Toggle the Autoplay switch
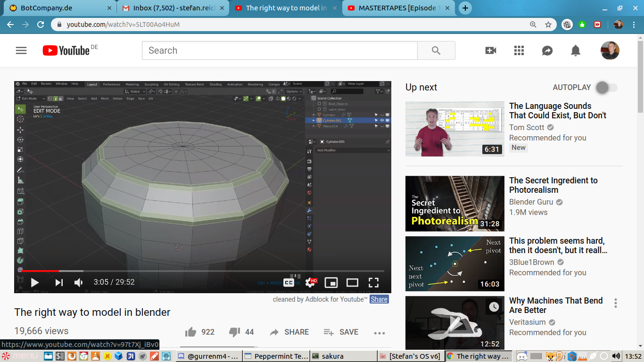 coord(606,87)
